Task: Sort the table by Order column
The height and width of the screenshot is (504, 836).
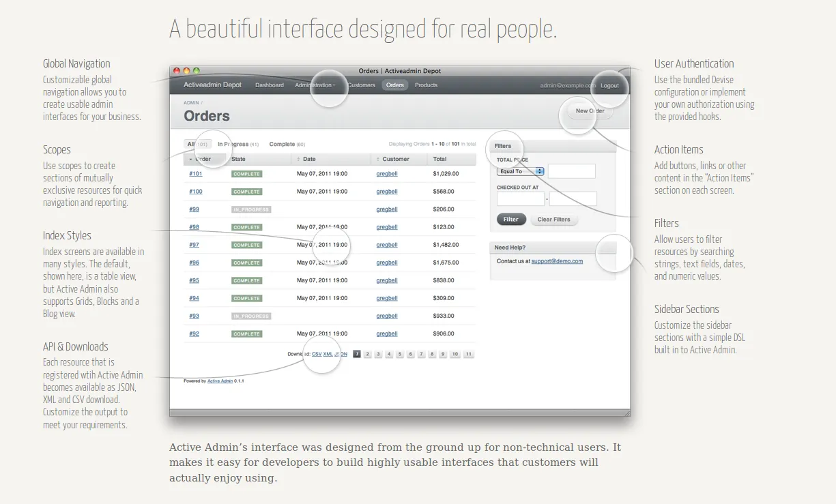Action: point(203,159)
